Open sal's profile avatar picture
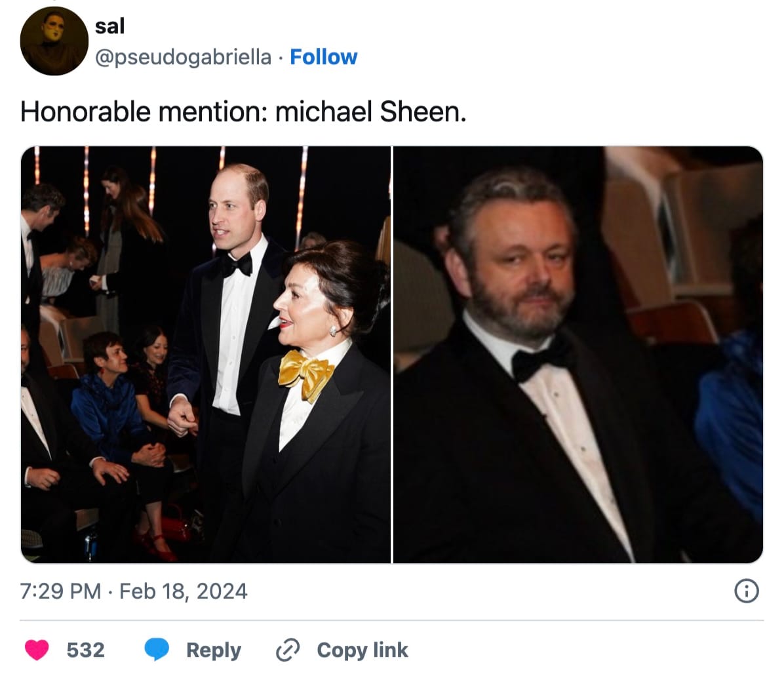The width and height of the screenshot is (784, 674). (54, 41)
